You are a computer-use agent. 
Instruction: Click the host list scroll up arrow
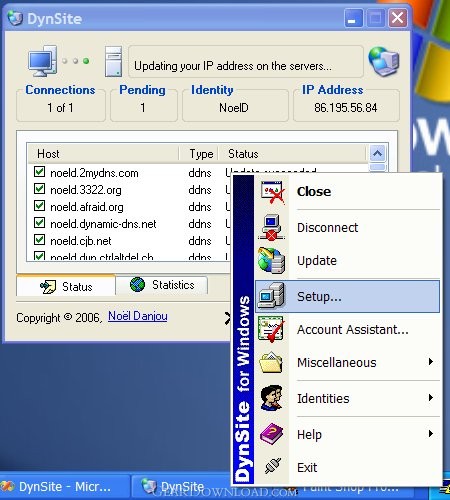(x=377, y=154)
